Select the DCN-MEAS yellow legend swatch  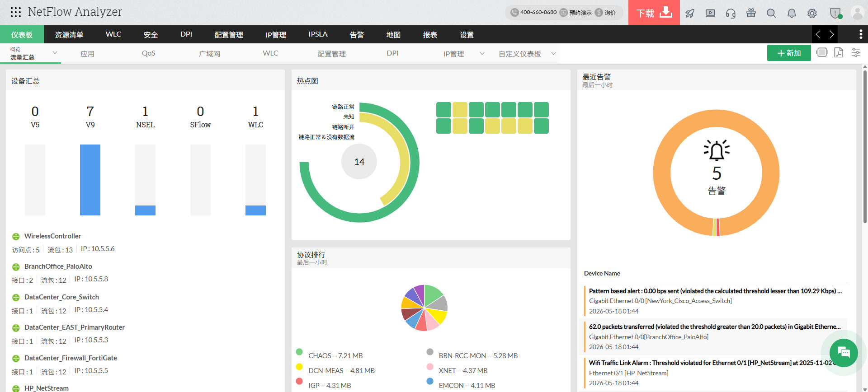299,367
